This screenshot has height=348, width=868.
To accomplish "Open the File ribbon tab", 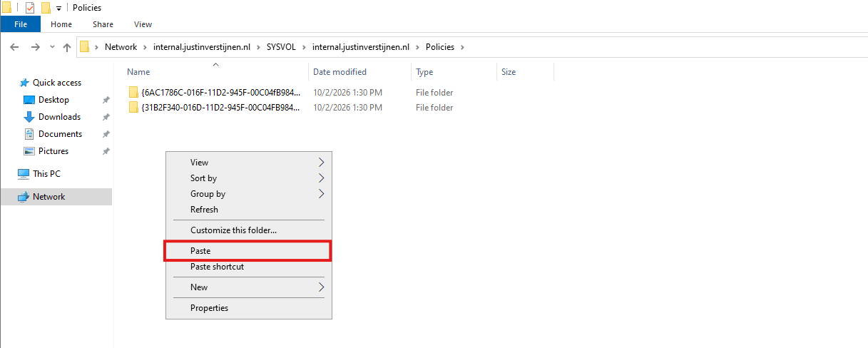I will [21, 24].
